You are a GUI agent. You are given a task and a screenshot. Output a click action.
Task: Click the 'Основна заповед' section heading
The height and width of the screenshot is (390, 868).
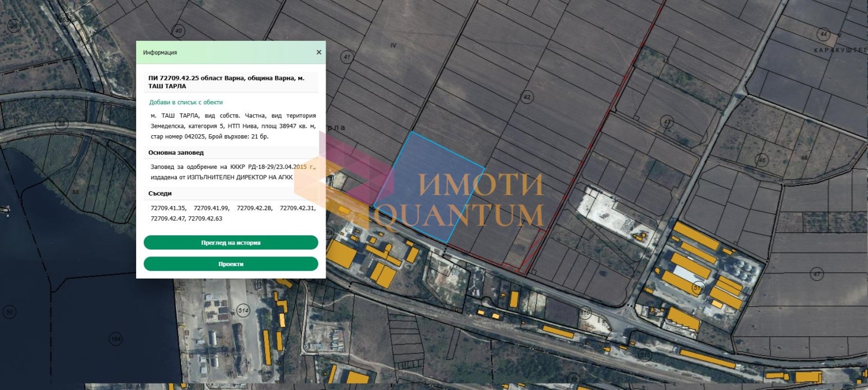[176, 153]
